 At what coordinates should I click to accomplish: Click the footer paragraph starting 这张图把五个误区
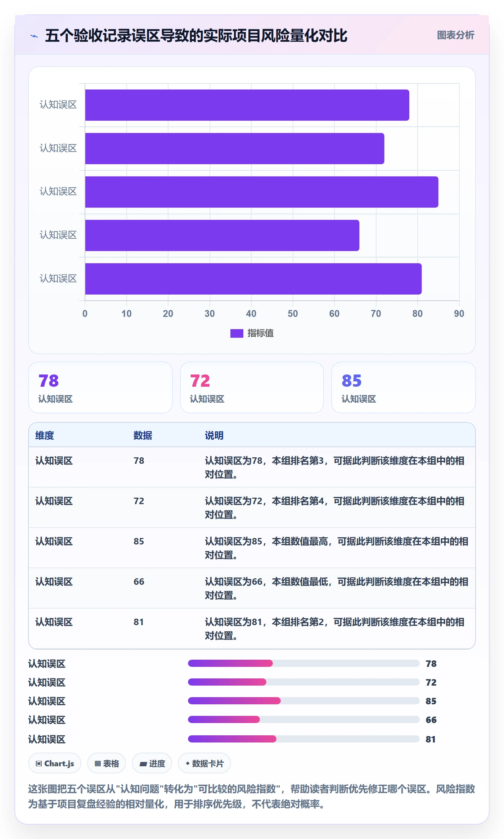[252, 797]
